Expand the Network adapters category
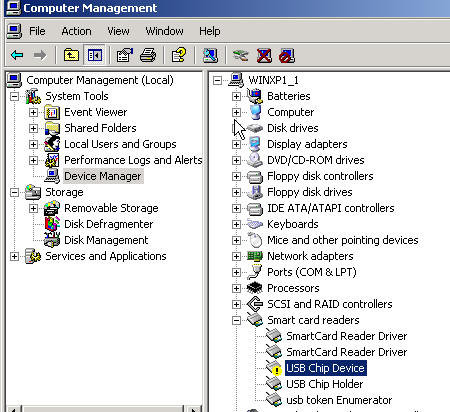450x412 pixels. (236, 256)
